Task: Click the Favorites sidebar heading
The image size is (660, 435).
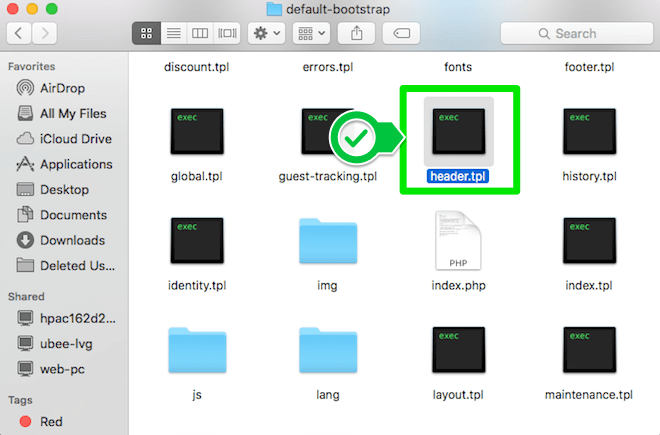Action: [x=32, y=67]
